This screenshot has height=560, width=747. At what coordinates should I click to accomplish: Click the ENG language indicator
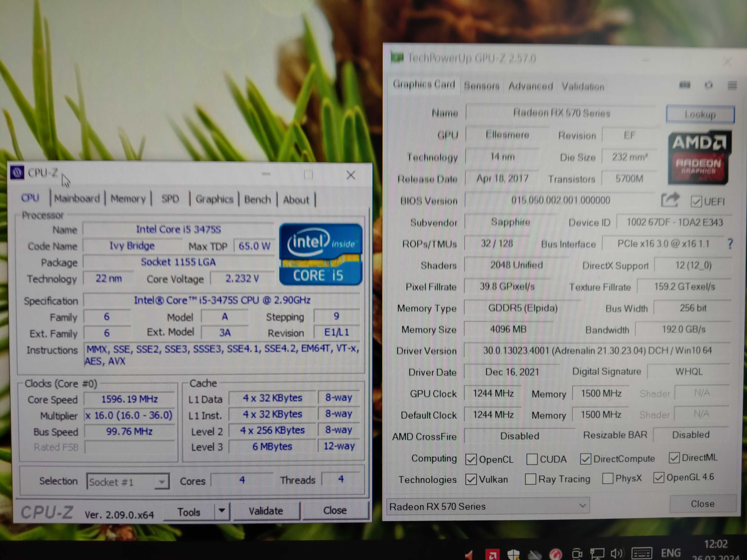tap(671, 553)
